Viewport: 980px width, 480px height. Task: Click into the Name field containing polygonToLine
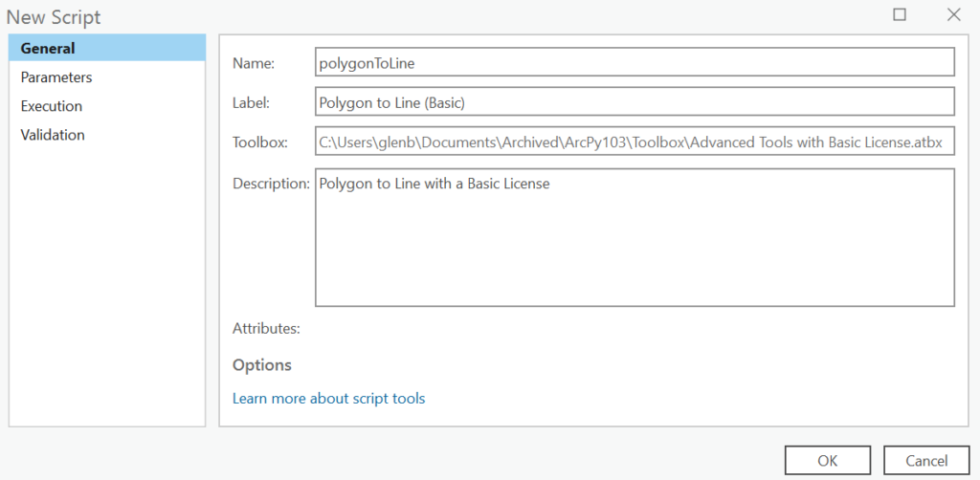(x=635, y=62)
